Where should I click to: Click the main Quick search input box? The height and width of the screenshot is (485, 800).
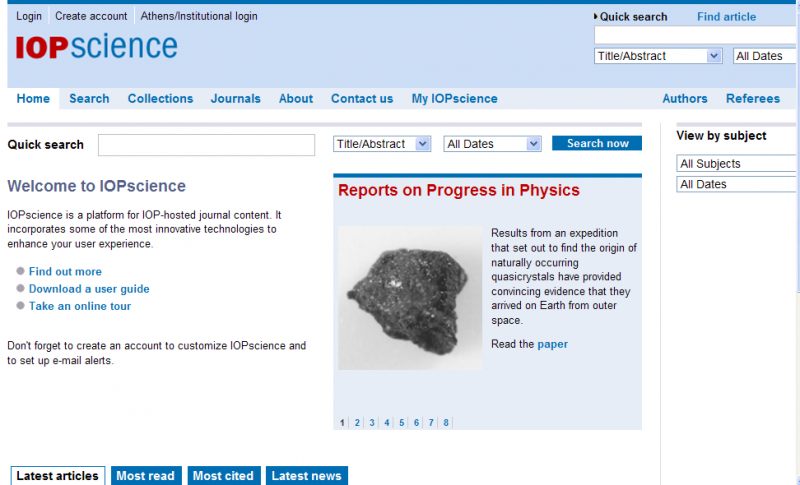point(207,145)
